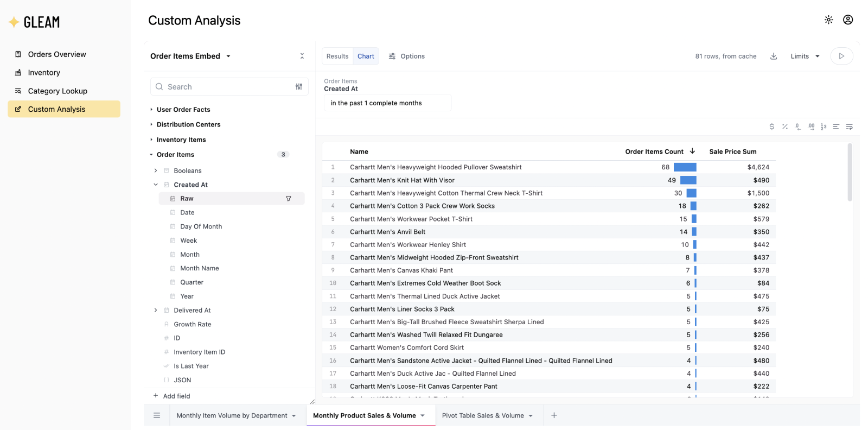868x430 pixels.
Task: Click the filter funnel on Raw field
Action: [289, 199]
